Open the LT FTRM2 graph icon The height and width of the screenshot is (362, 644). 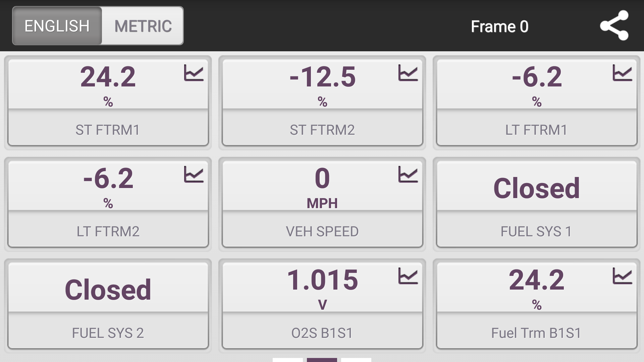pyautogui.click(x=194, y=175)
